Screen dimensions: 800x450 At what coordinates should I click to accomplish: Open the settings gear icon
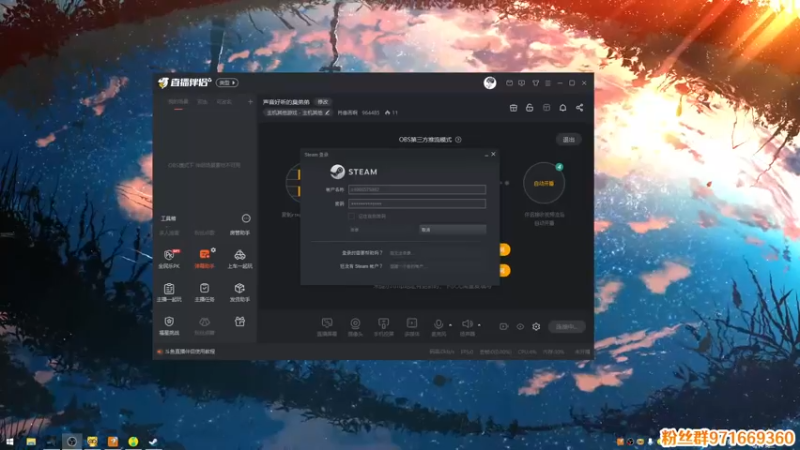(x=536, y=327)
